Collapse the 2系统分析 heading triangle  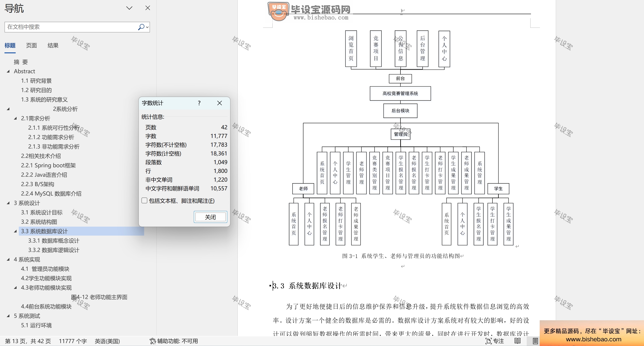click(8, 109)
